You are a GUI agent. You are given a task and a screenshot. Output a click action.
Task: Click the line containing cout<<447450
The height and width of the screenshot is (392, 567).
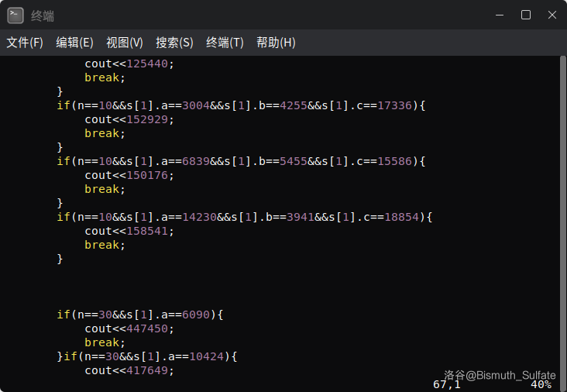[x=129, y=328]
